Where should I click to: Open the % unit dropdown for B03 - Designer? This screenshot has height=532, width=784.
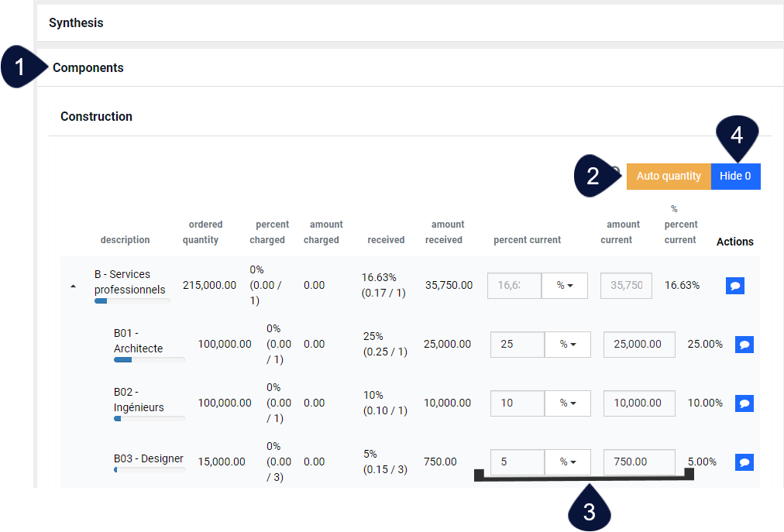pyautogui.click(x=568, y=462)
